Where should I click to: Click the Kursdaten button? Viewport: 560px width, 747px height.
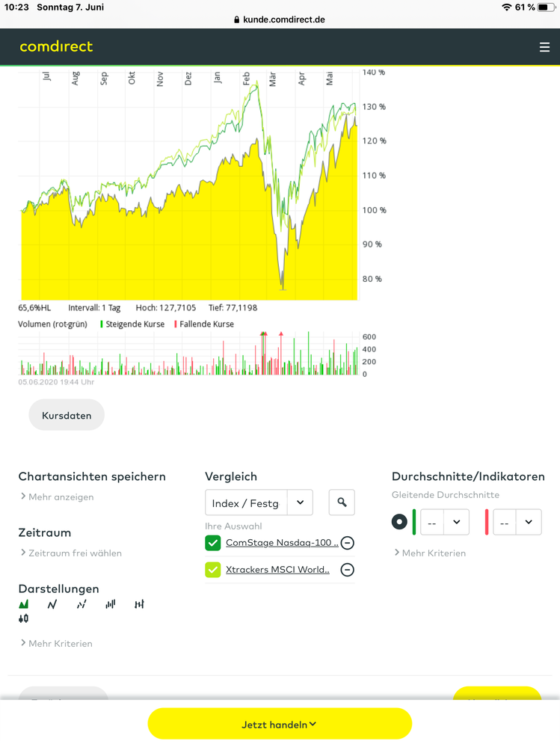67,415
